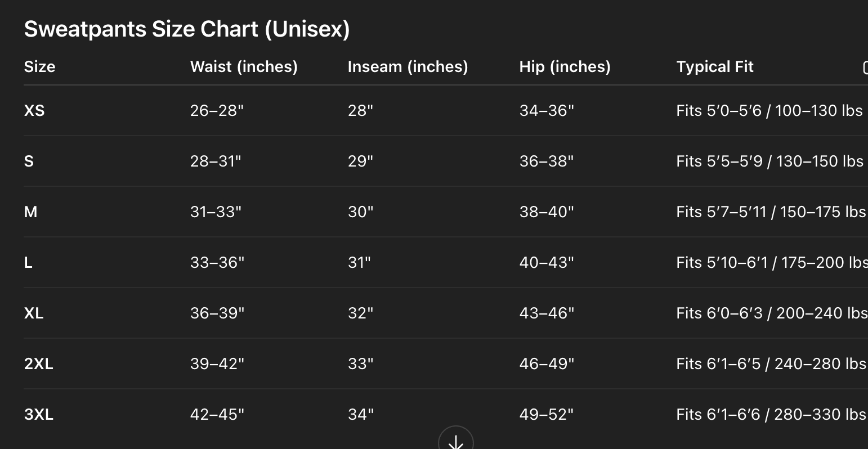Screen dimensions: 868x449
Task: Click the L size row label
Action: tap(28, 262)
